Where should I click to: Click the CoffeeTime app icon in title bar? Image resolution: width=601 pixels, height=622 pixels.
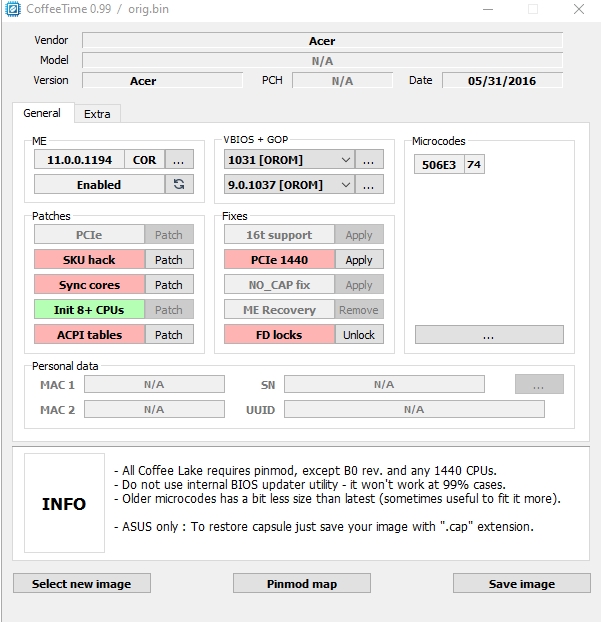tap(13, 9)
